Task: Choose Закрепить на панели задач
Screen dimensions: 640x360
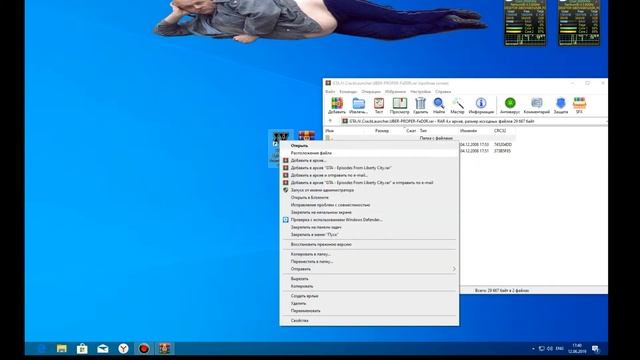Action: pos(369,227)
